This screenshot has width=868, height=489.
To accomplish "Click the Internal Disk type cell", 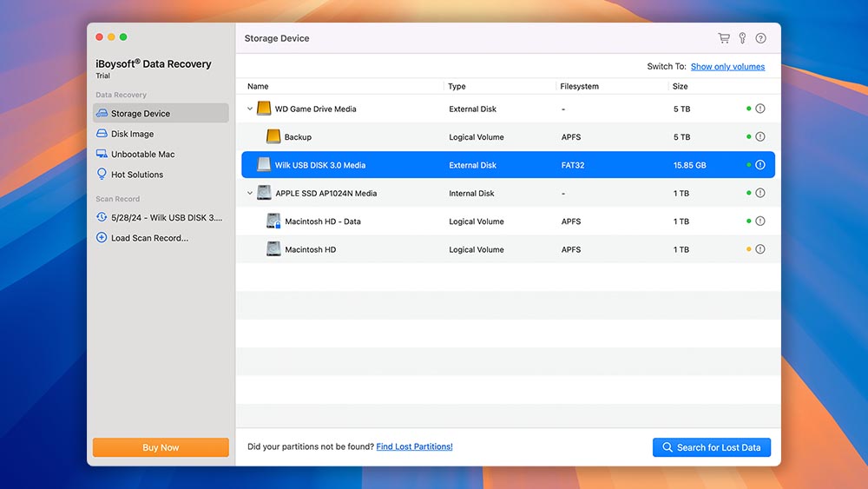I will click(x=471, y=194).
